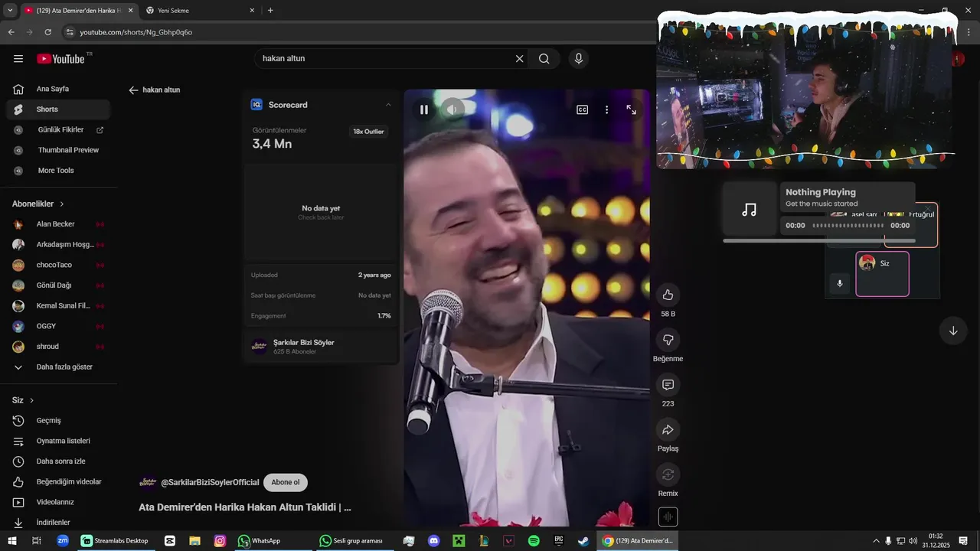Open Arkadaşım Hoşgeldin subscription channel
The height and width of the screenshot is (551, 980).
58,245
